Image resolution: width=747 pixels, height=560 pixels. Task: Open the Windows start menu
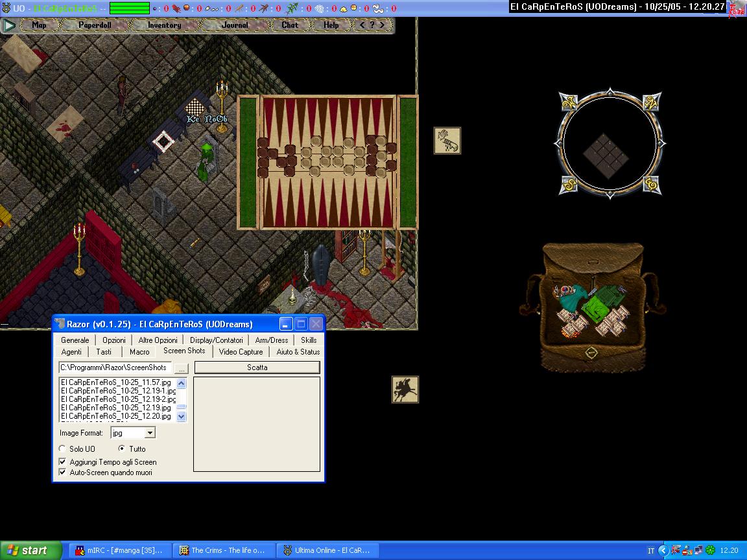click(30, 550)
